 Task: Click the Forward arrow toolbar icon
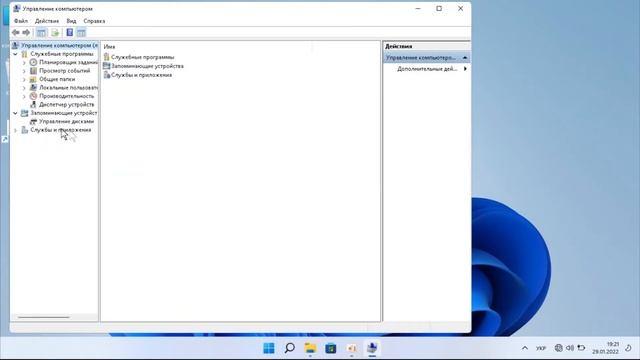26,32
